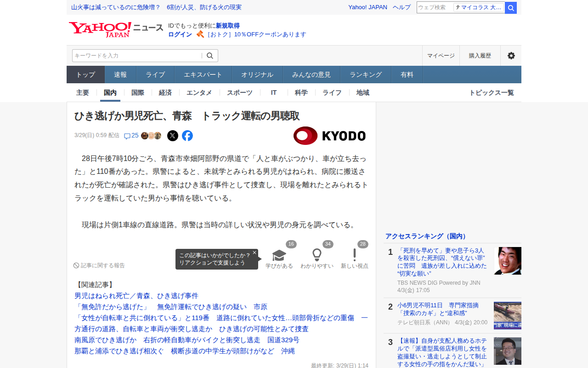588x368 pixels.
Task: Open the ランキング tab
Action: click(x=366, y=75)
